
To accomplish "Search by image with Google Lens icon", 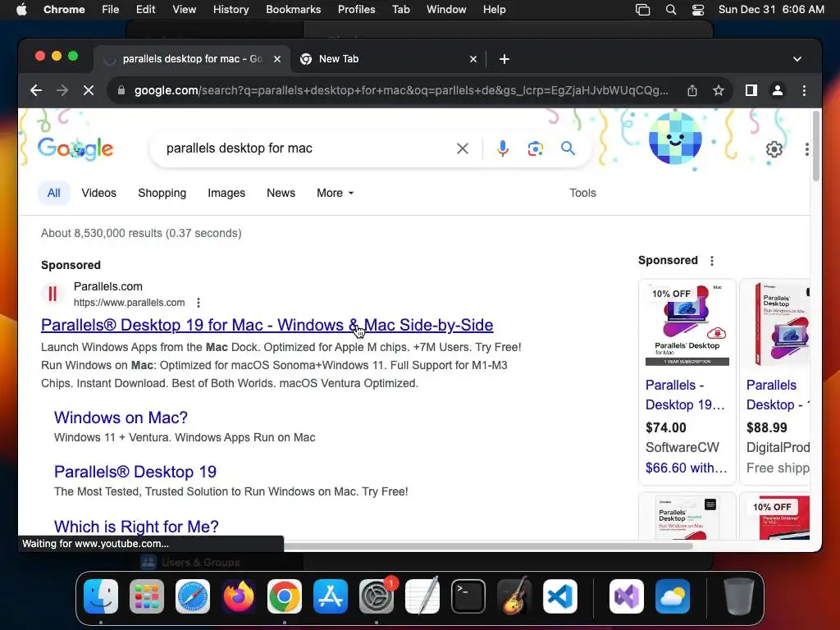I will click(x=535, y=148).
